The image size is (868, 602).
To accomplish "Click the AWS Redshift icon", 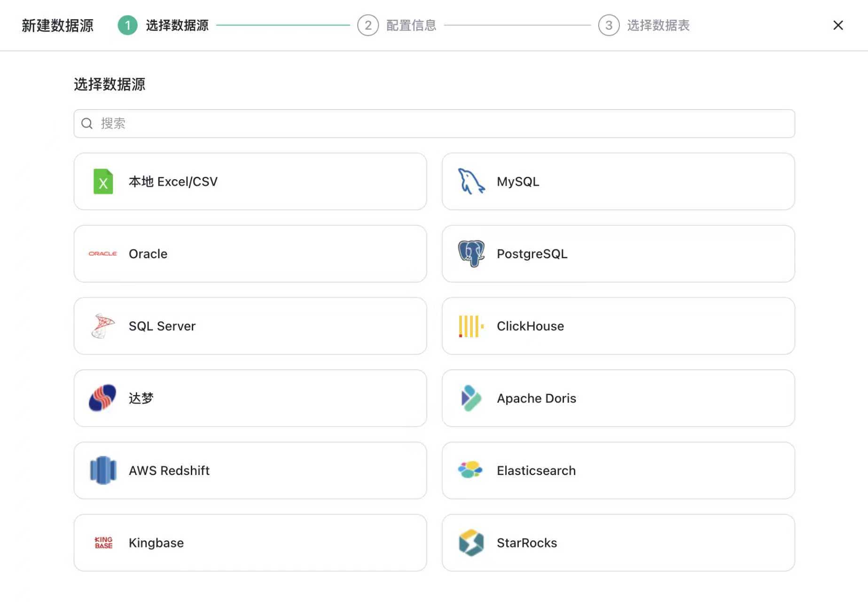I will [102, 470].
